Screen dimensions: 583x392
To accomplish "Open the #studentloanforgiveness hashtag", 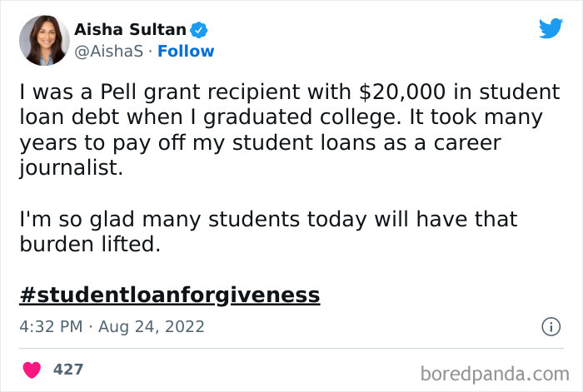I will (169, 294).
